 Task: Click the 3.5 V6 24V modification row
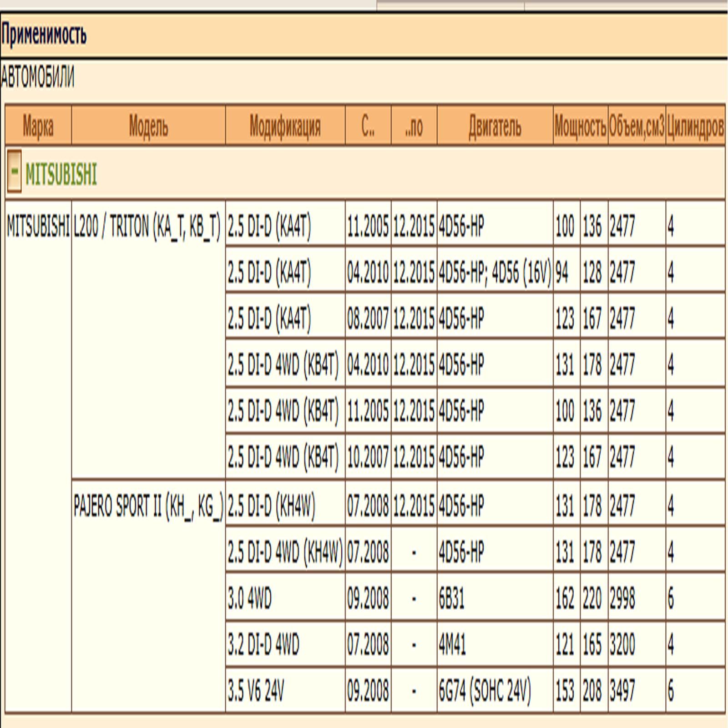tap(256, 691)
